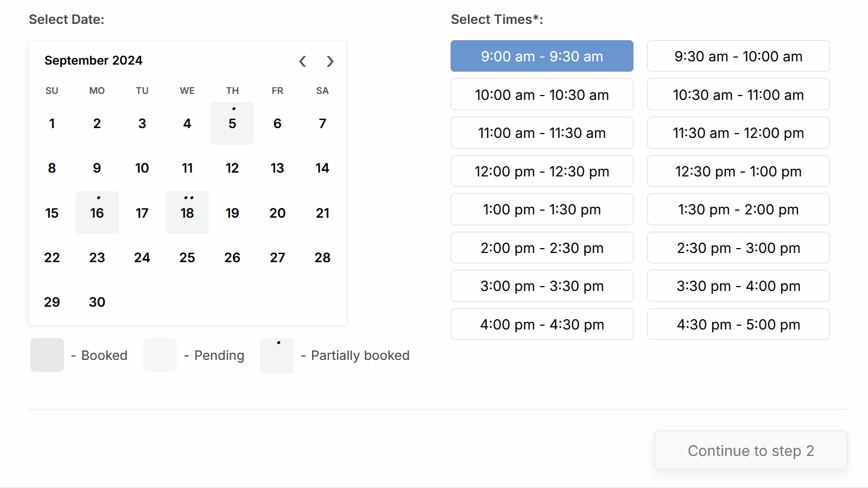Choose September 30 on the calendar
Viewport: 868px width, 488px height.
pyautogui.click(x=97, y=302)
